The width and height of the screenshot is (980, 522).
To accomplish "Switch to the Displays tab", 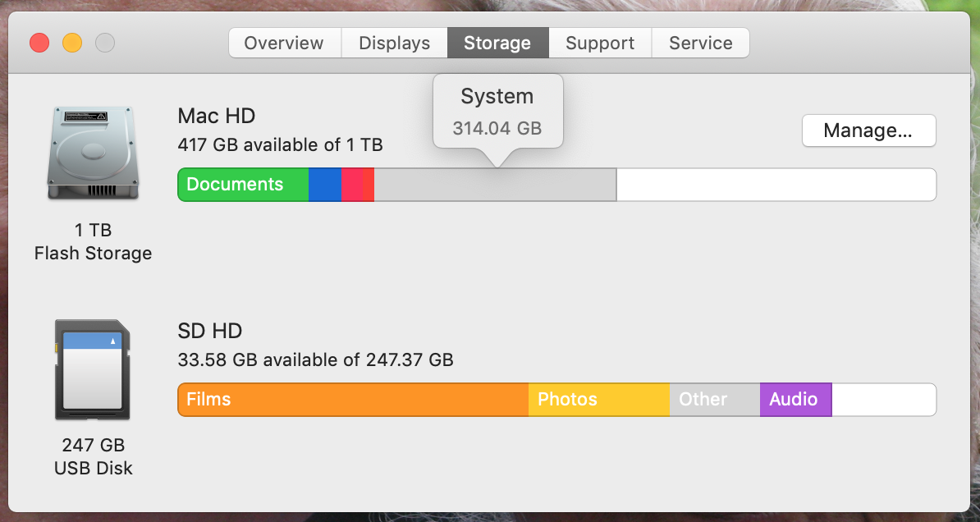I will point(394,43).
